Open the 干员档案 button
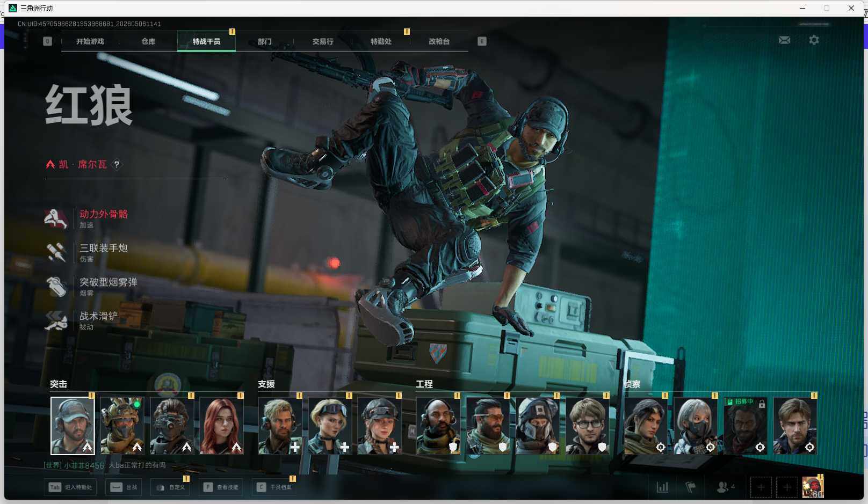 click(274, 487)
